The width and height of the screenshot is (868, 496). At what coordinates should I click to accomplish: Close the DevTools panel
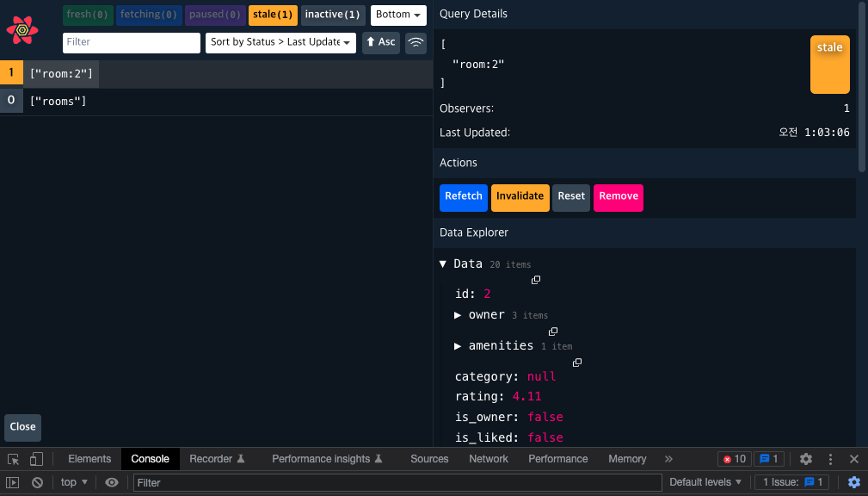[854, 459]
